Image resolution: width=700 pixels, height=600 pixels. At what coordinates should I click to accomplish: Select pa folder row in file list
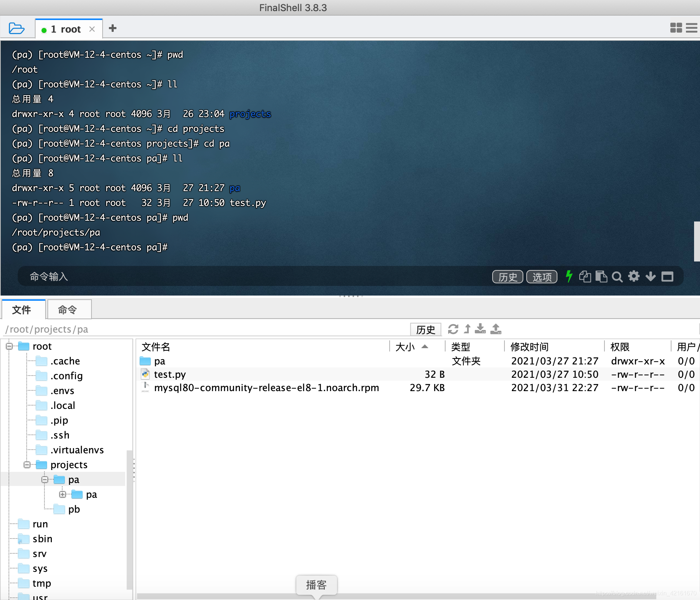click(418, 361)
